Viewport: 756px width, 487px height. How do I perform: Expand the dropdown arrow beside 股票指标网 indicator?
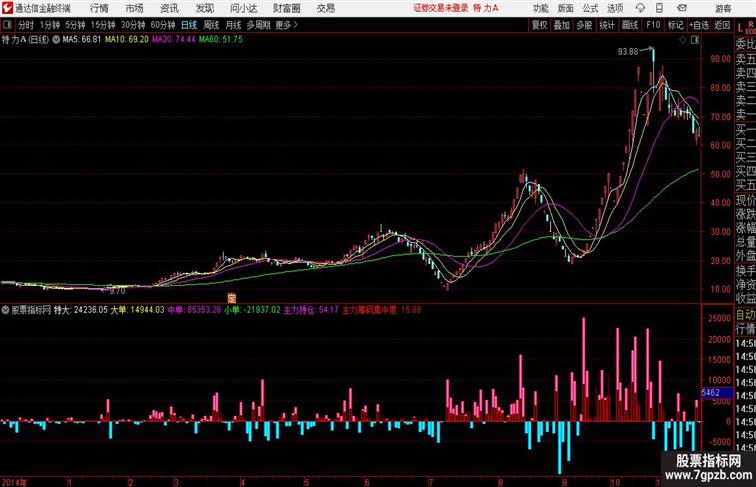pos(5,310)
